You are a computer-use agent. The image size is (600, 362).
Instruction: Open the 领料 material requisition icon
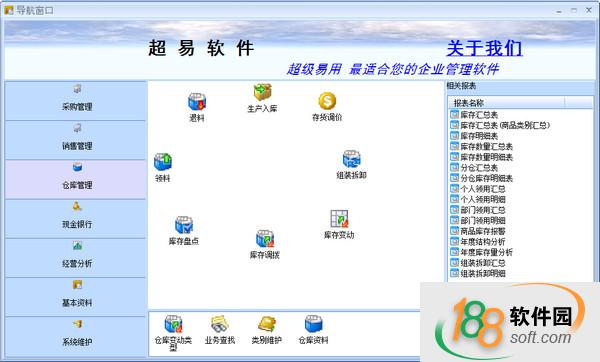(x=163, y=162)
